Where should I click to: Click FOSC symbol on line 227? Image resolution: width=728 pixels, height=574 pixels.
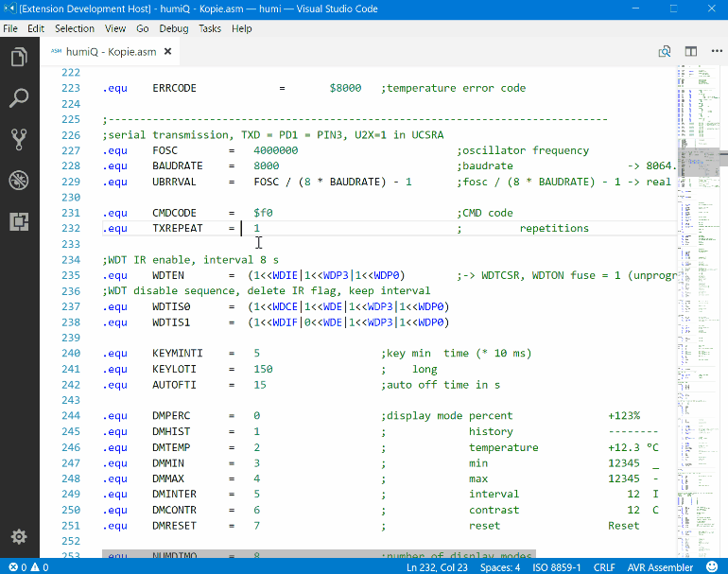click(x=165, y=150)
